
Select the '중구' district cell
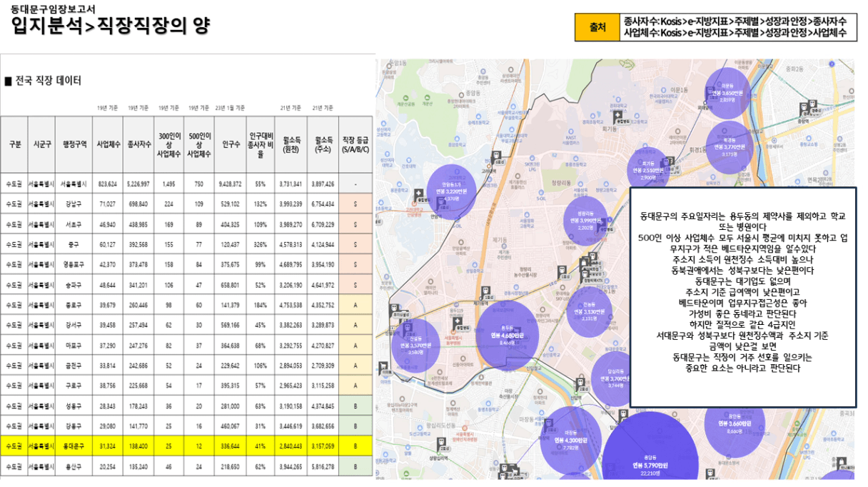[x=74, y=245]
